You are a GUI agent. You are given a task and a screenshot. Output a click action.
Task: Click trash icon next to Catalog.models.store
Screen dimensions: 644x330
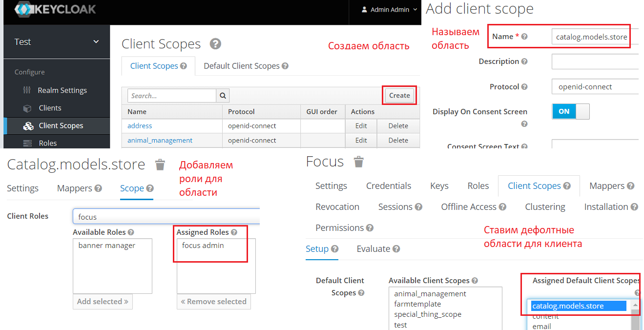click(160, 165)
